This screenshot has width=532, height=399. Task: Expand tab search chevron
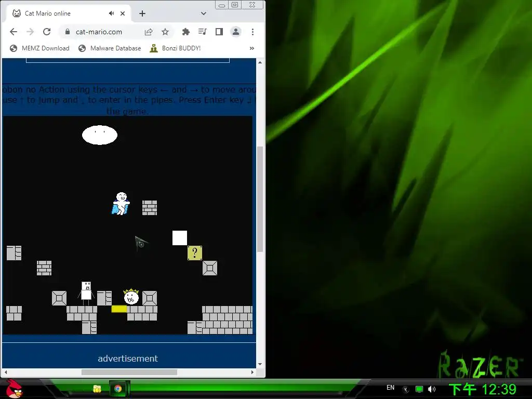coord(204,14)
